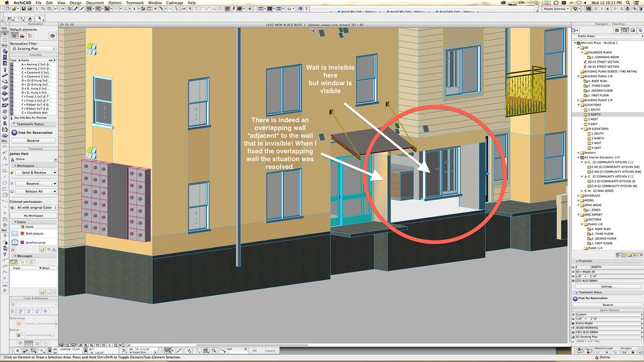Click Brett Jacques orange user color swatch
644x362 pixels.
pyautogui.click(x=23, y=234)
